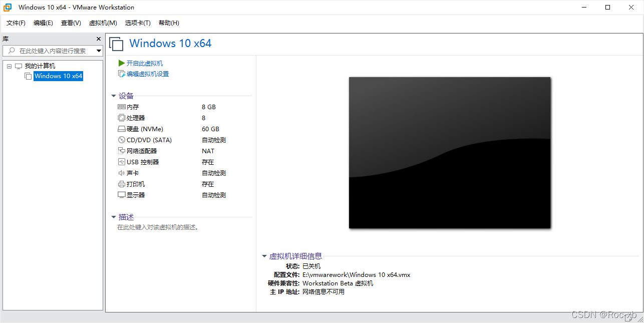Viewport: 644px width, 323px height.
Task: Click the description field 在此处键入对该虚拟机的描述
Action: 158,227
